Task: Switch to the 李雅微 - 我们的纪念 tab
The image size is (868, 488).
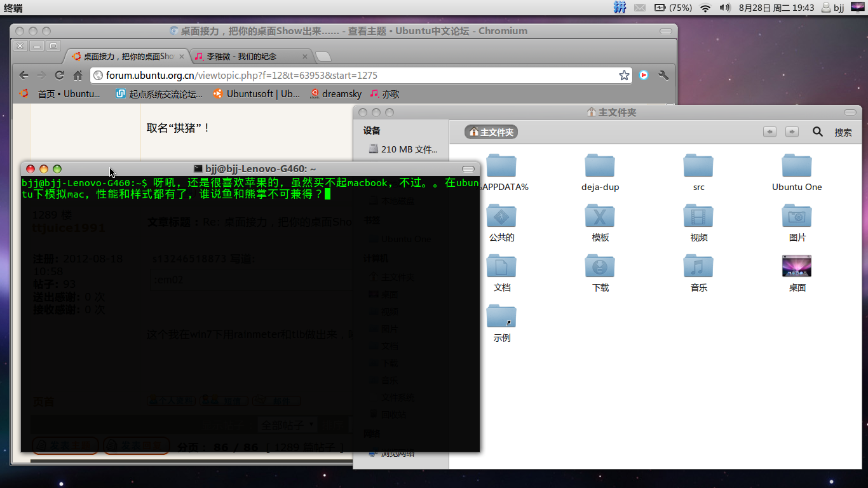Action: pos(248,56)
